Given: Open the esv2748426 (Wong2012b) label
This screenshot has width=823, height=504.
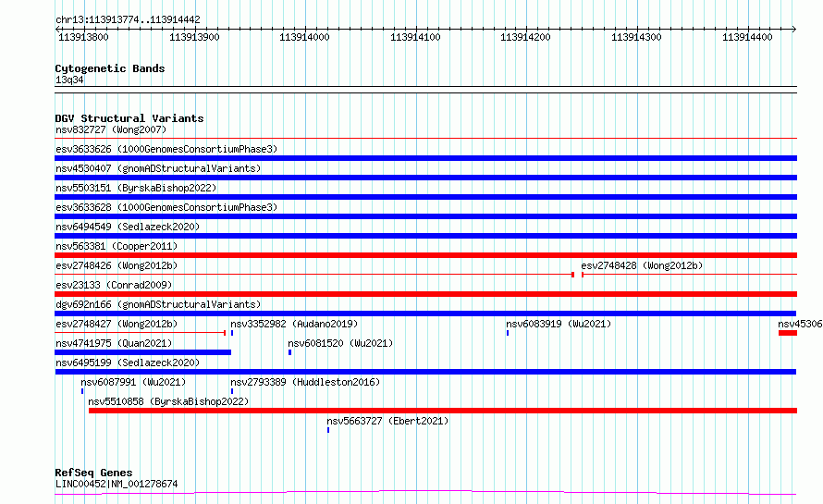Looking at the screenshot, I should (117, 265).
